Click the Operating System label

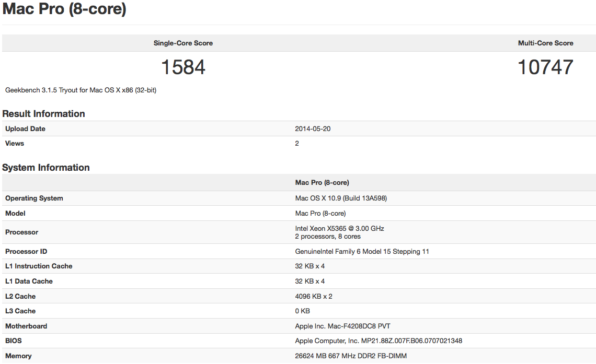34,198
